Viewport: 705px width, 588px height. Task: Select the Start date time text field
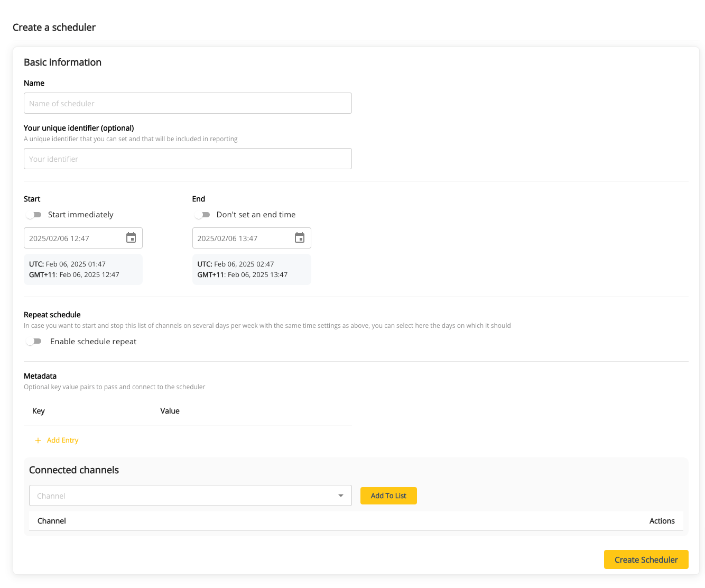(74, 238)
